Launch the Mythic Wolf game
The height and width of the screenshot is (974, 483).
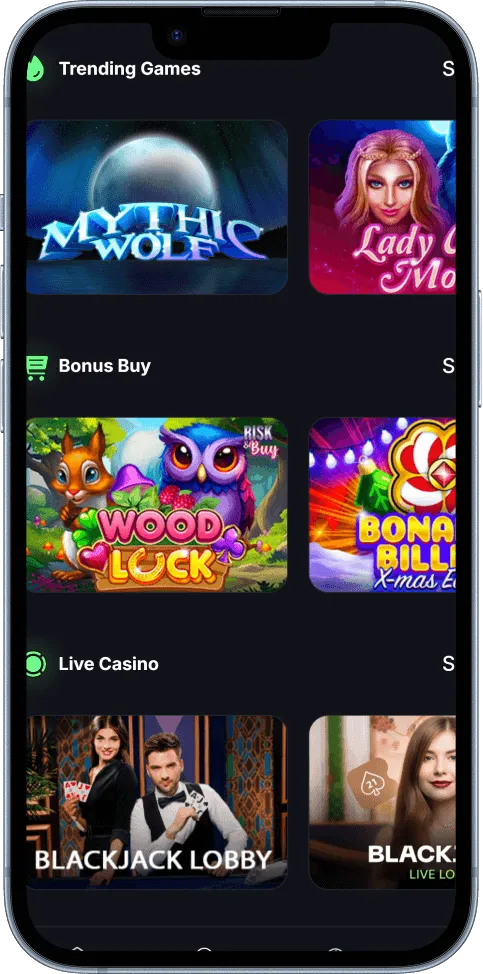[157, 207]
